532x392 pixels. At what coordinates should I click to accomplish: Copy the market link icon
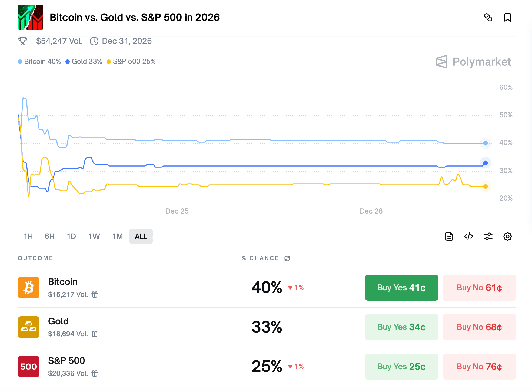click(488, 18)
